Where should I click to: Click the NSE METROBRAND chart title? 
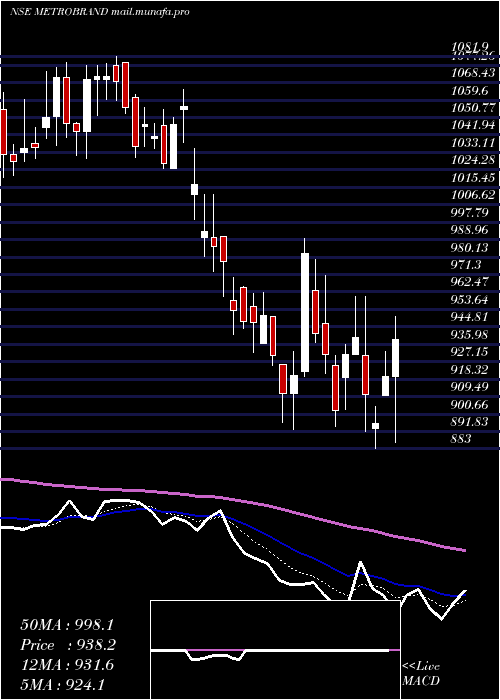(x=99, y=12)
